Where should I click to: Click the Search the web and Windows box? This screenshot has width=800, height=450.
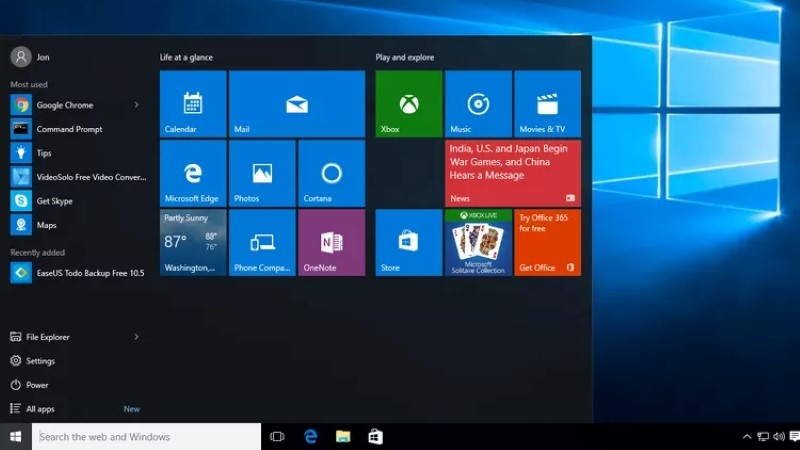(x=146, y=437)
